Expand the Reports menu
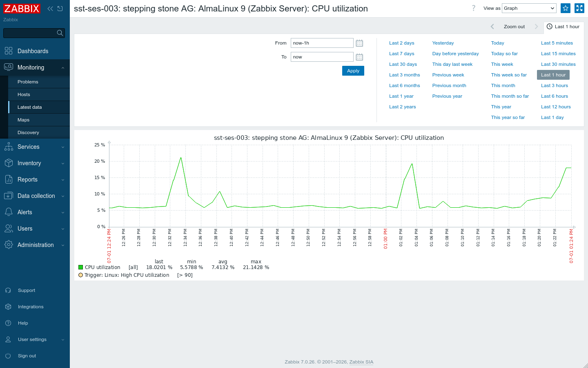The image size is (588, 368). point(63,180)
